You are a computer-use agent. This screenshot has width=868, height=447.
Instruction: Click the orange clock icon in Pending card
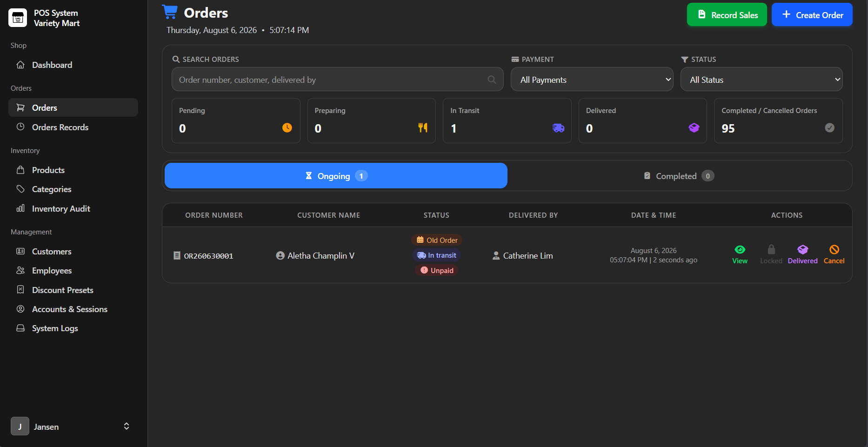(287, 127)
